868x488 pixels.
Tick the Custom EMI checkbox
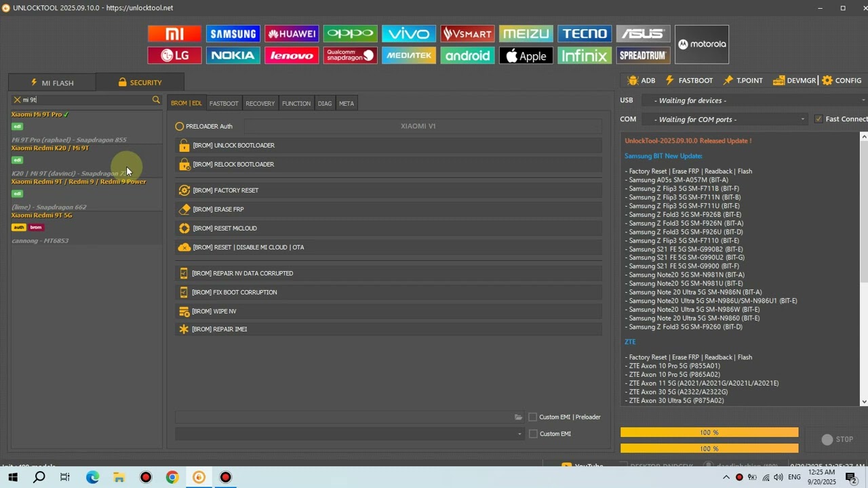point(533,434)
